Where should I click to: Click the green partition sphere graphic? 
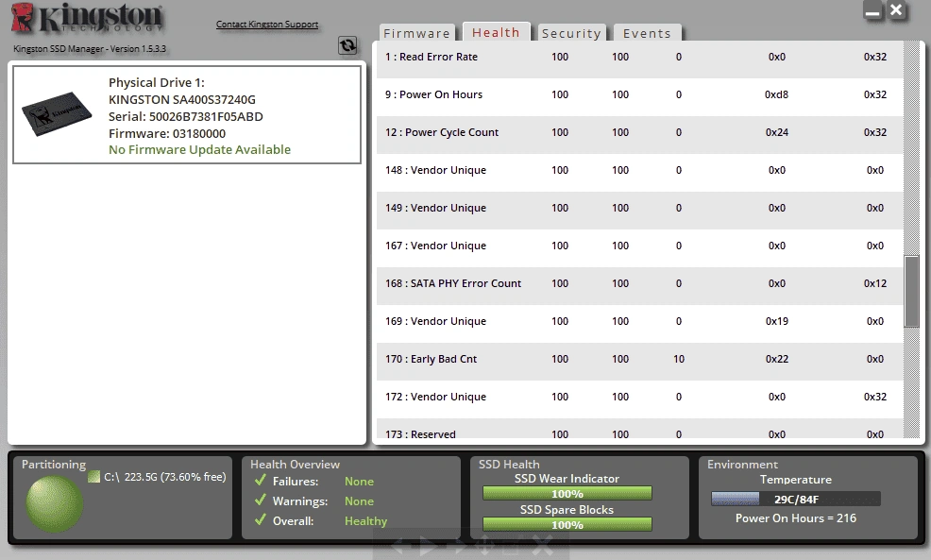pos(55,503)
